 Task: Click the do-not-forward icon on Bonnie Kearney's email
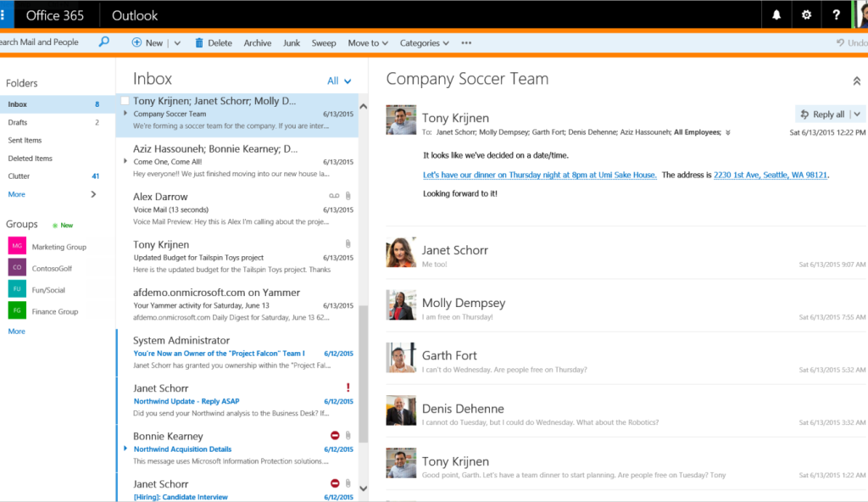pos(335,435)
